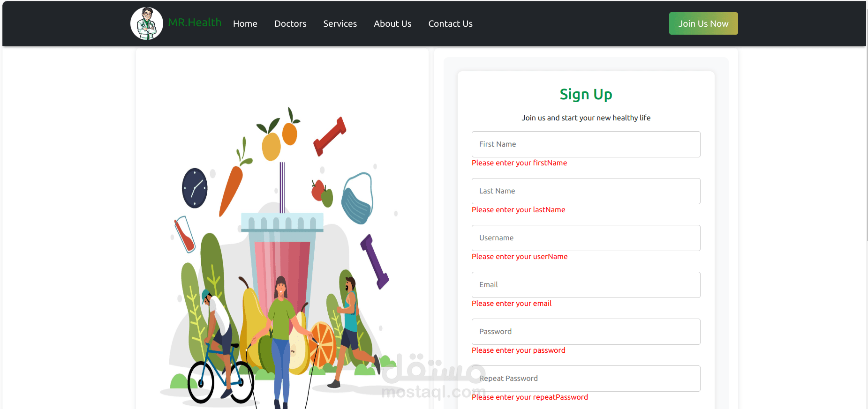The height and width of the screenshot is (409, 868).
Task: Click the clock icon in illustration
Action: coord(195,188)
